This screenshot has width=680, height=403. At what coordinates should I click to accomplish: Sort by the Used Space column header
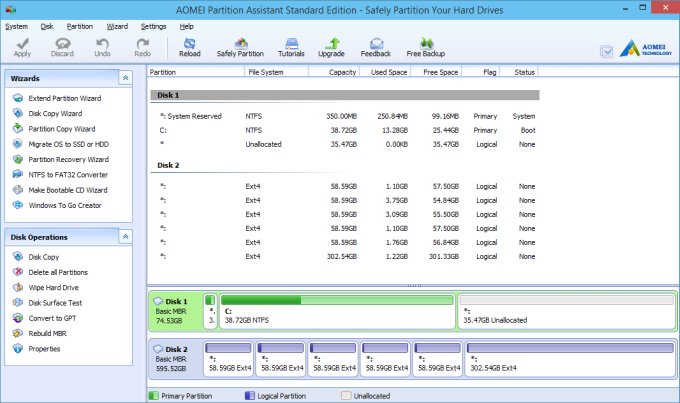pos(384,72)
